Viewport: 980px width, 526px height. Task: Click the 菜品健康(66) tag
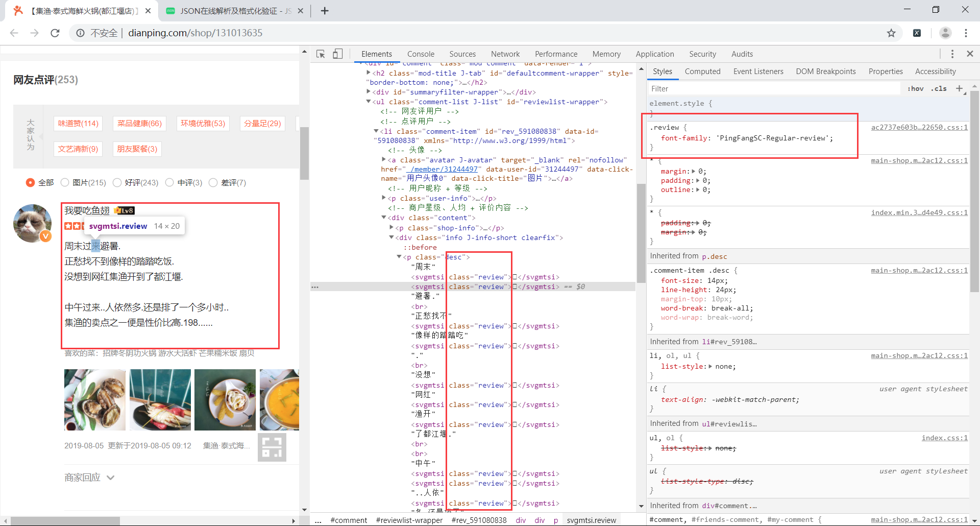(x=139, y=123)
